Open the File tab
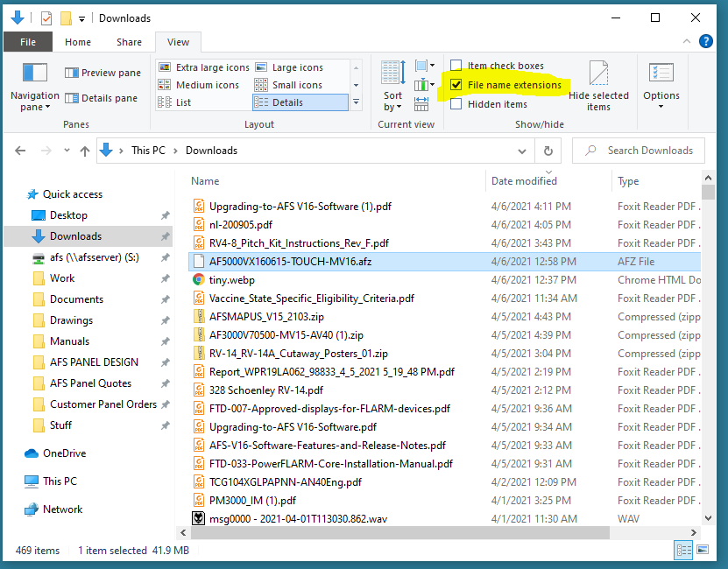 click(28, 42)
